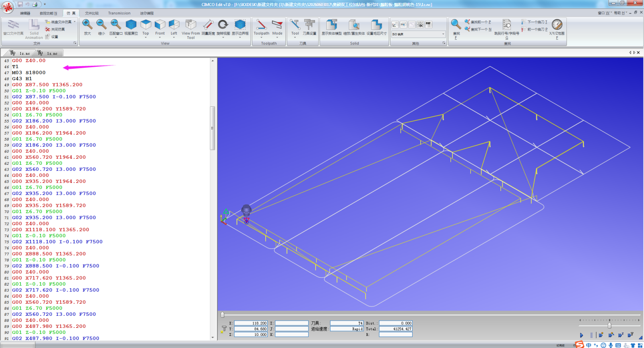
Task: Expand the Top view dropdown arrow
Action: 146,37
